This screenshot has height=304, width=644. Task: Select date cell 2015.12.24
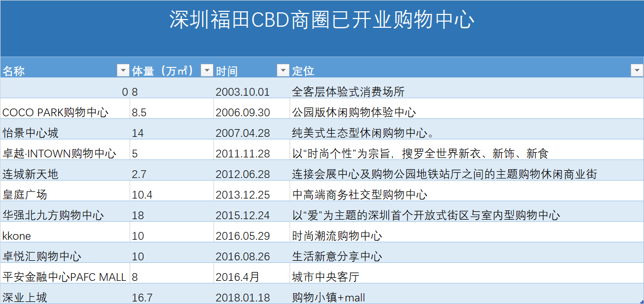pyautogui.click(x=252, y=211)
